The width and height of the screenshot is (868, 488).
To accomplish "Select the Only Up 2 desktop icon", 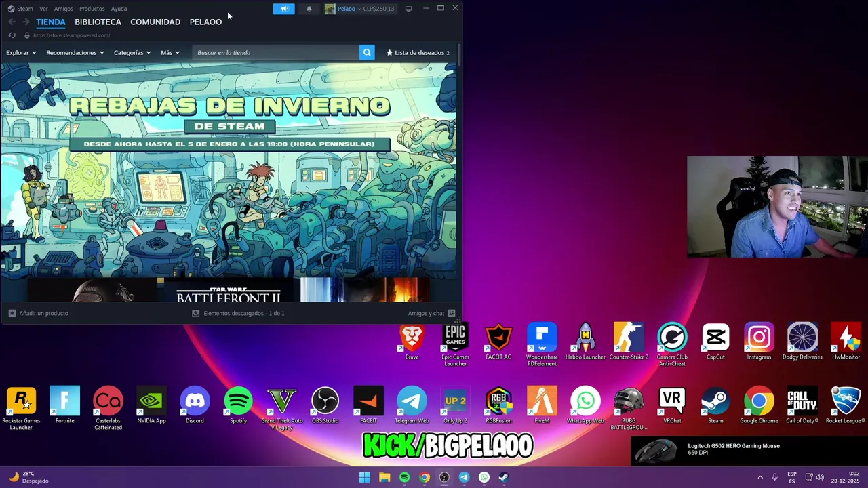I will click(455, 405).
